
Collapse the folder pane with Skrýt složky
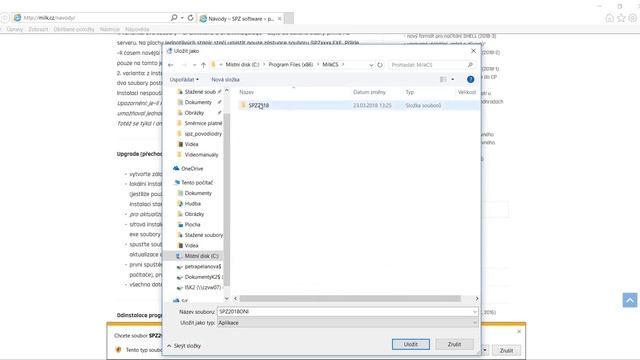point(184,346)
